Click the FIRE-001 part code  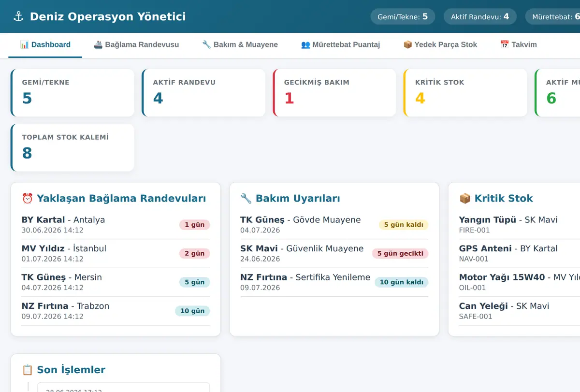pos(474,231)
